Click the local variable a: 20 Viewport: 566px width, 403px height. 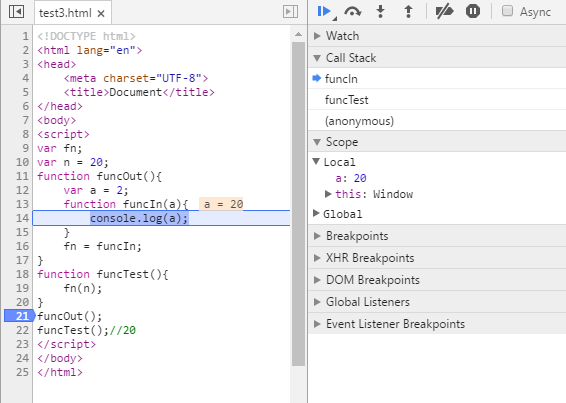tap(351, 178)
